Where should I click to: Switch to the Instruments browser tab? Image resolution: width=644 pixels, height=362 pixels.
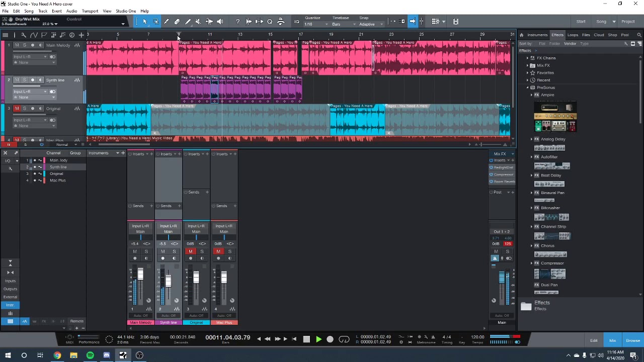tap(537, 35)
